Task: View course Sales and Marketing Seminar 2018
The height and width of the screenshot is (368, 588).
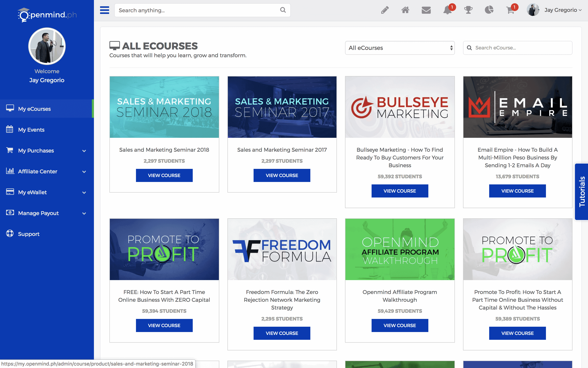Action: (164, 175)
